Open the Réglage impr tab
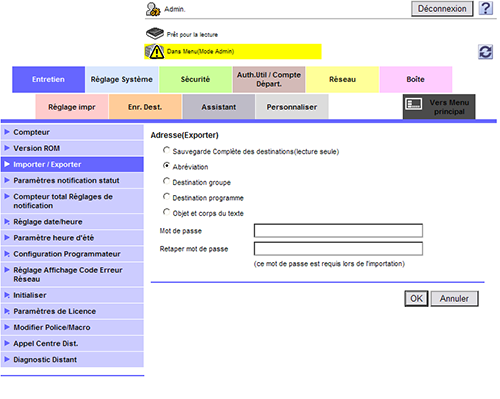Screen dimensions: 500x399 [72, 107]
